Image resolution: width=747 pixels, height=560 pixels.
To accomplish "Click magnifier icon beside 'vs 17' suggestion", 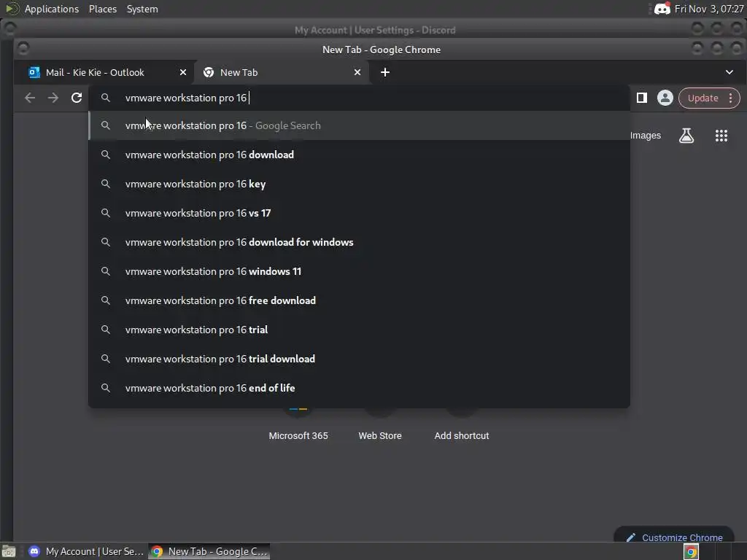I will [106, 213].
